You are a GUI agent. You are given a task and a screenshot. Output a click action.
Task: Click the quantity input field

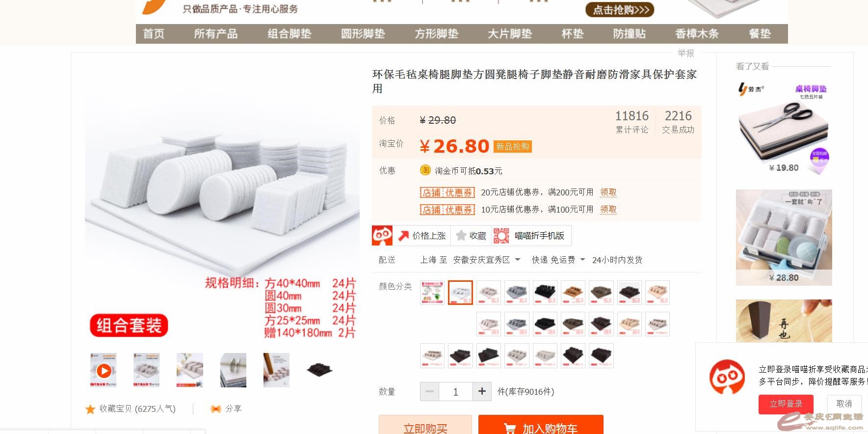coord(456,391)
